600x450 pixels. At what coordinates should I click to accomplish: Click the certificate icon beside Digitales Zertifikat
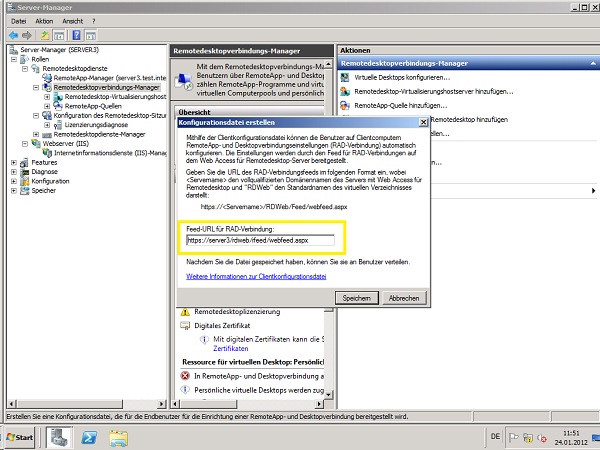[x=185, y=326]
